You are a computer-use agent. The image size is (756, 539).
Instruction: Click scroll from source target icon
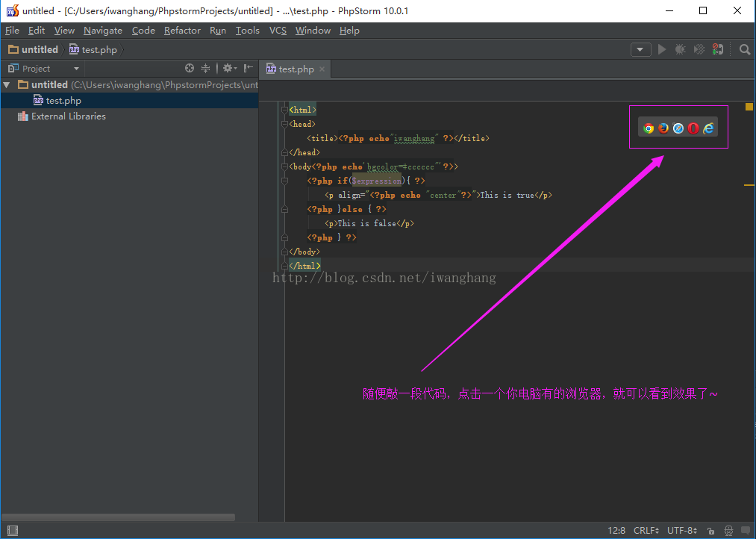click(x=190, y=68)
